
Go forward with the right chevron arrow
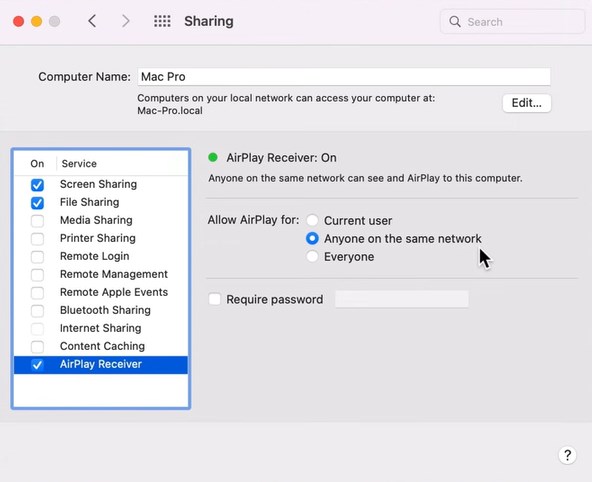click(x=125, y=21)
